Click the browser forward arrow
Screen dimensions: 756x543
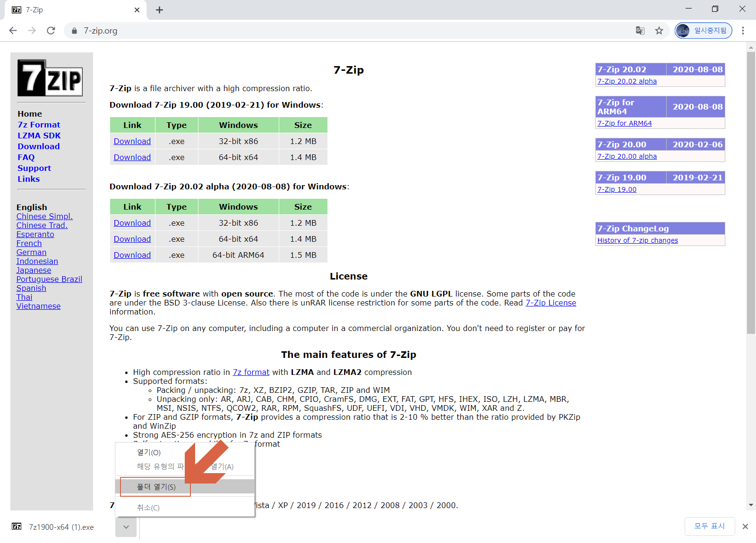tap(32, 31)
